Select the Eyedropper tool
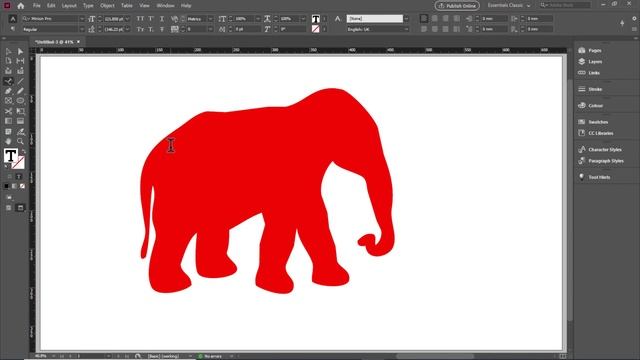The image size is (640, 360). (20, 131)
